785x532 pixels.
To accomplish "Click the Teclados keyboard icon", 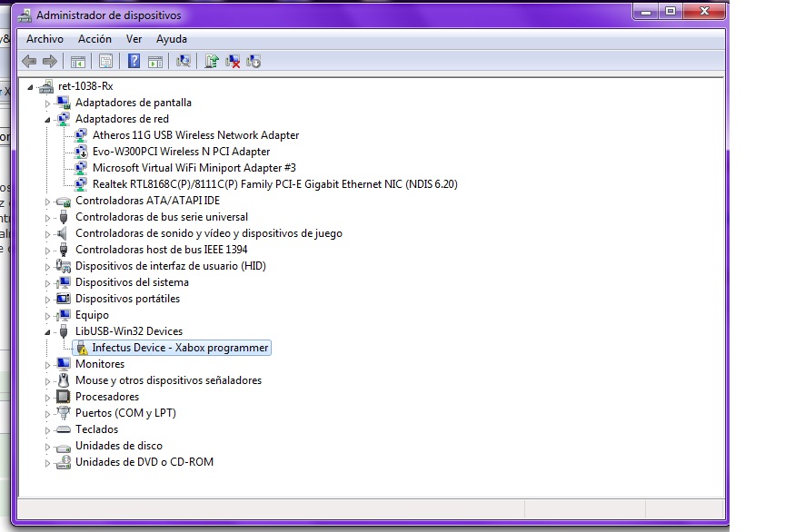I will [x=63, y=429].
